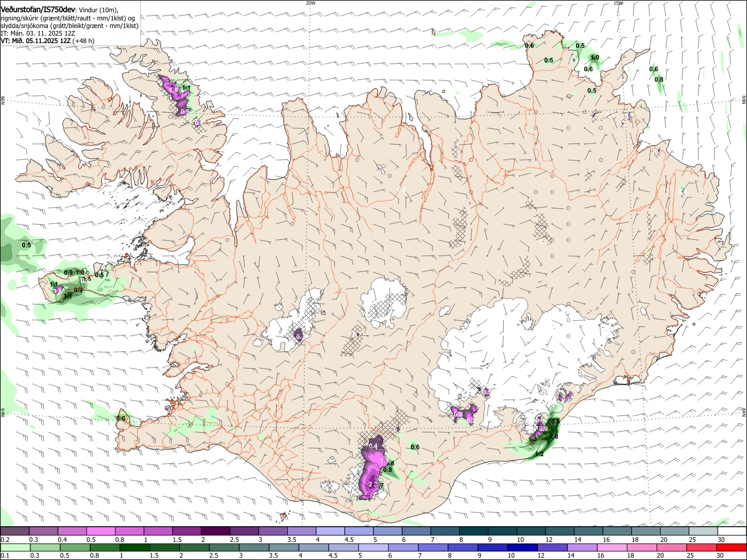Viewport: 747px width, 560px height.
Task: Pick the violet 12 swatch in the lower scale
Action: click(x=553, y=547)
